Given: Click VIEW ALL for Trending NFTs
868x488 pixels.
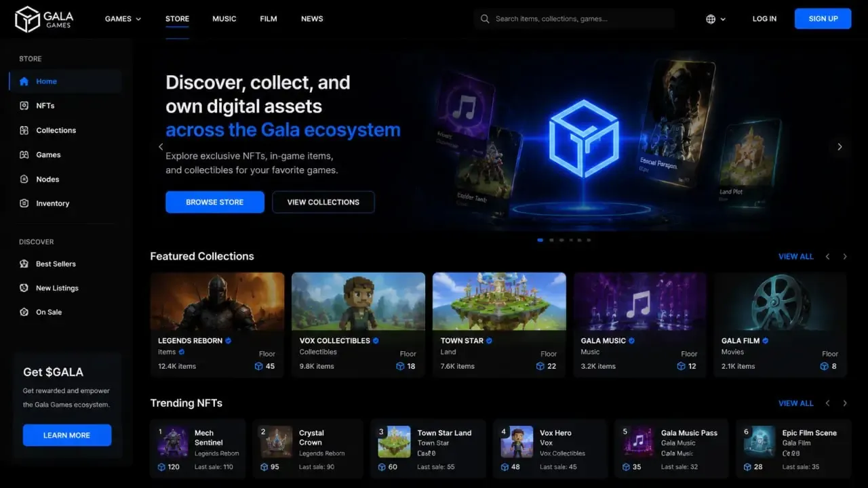Looking at the screenshot, I should 796,403.
